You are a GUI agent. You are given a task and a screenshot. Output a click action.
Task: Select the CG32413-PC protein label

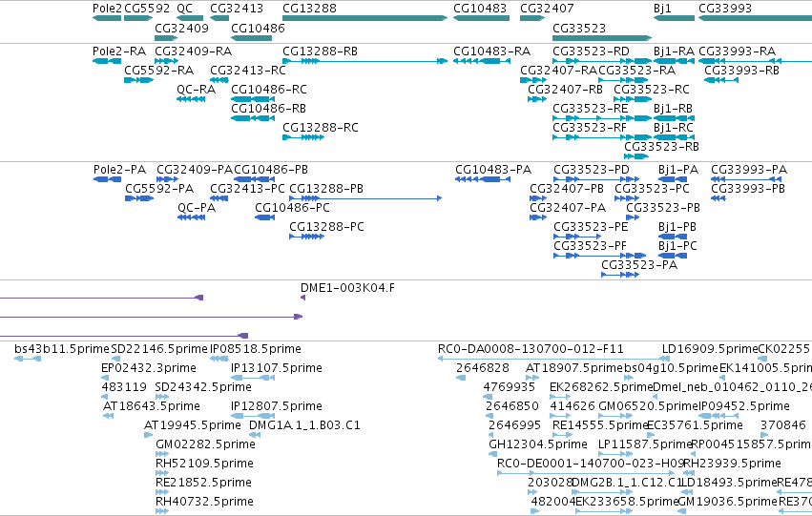coord(247,189)
